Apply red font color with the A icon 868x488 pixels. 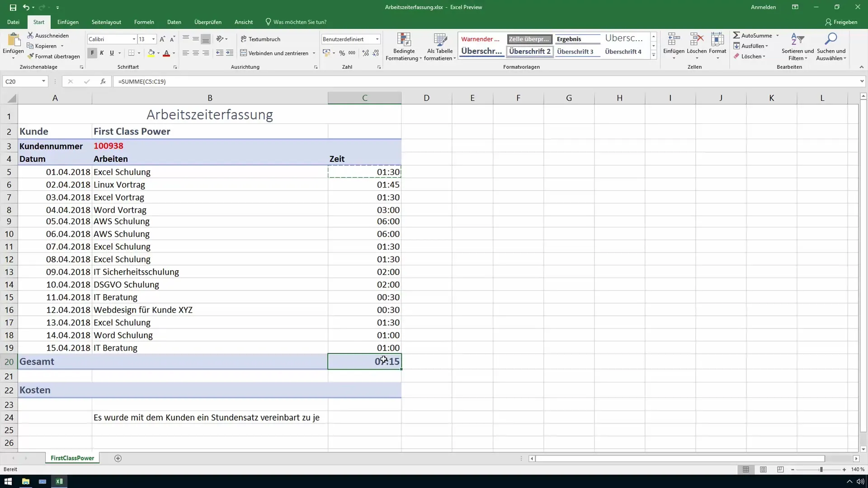point(166,53)
